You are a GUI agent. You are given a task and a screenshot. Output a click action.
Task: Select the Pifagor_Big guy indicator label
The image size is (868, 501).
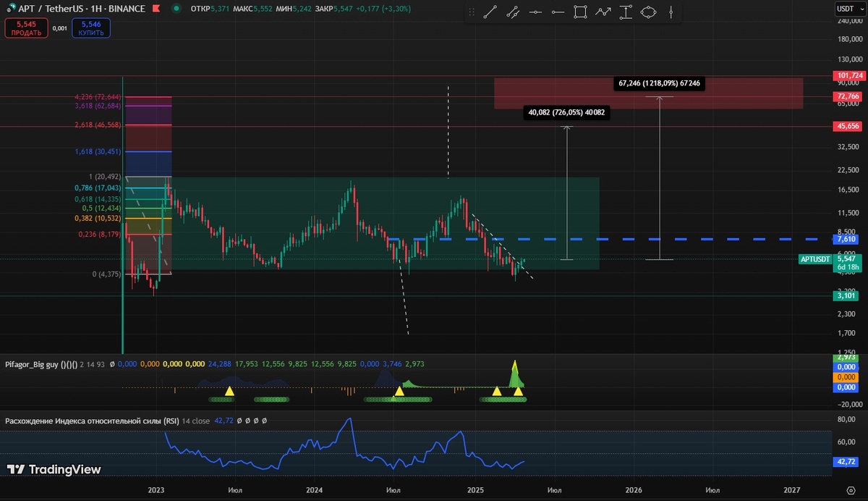(x=40, y=364)
